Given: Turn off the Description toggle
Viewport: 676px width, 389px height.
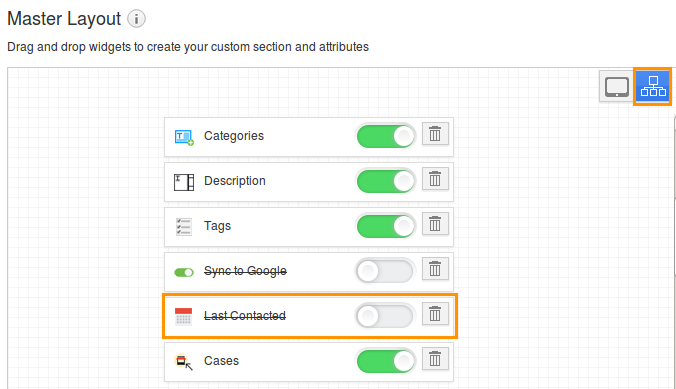Looking at the screenshot, I should pyautogui.click(x=385, y=181).
